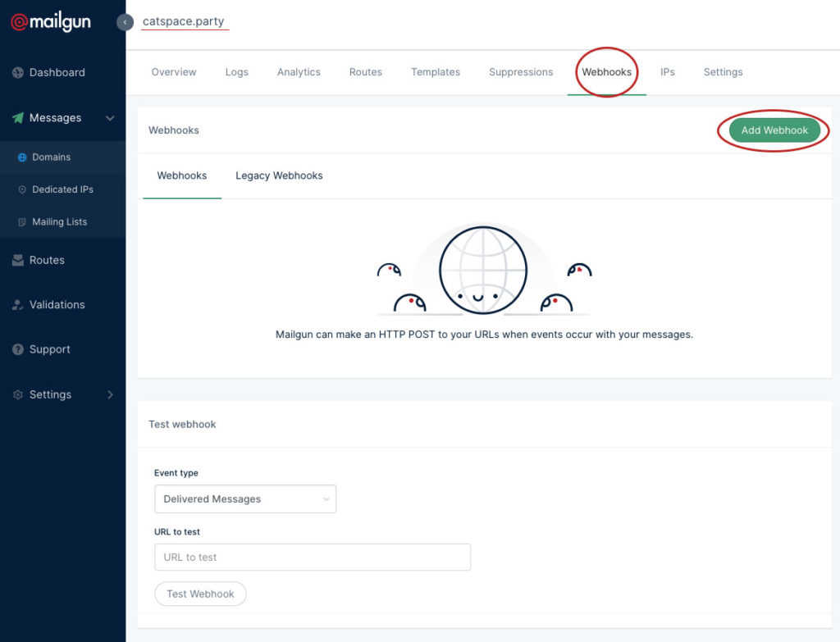Click the Mailing Lists icon

pyautogui.click(x=22, y=221)
